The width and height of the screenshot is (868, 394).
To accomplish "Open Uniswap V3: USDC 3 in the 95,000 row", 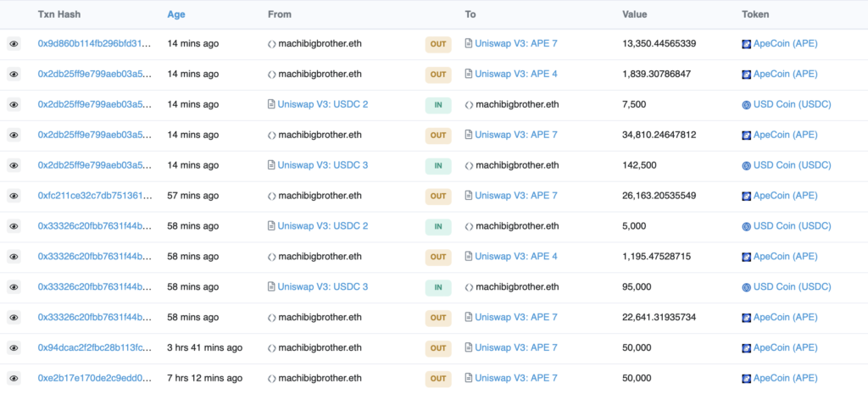I will (323, 286).
